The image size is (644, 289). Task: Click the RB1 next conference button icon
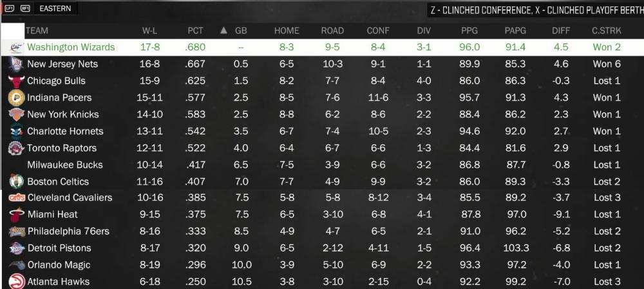(x=26, y=8)
